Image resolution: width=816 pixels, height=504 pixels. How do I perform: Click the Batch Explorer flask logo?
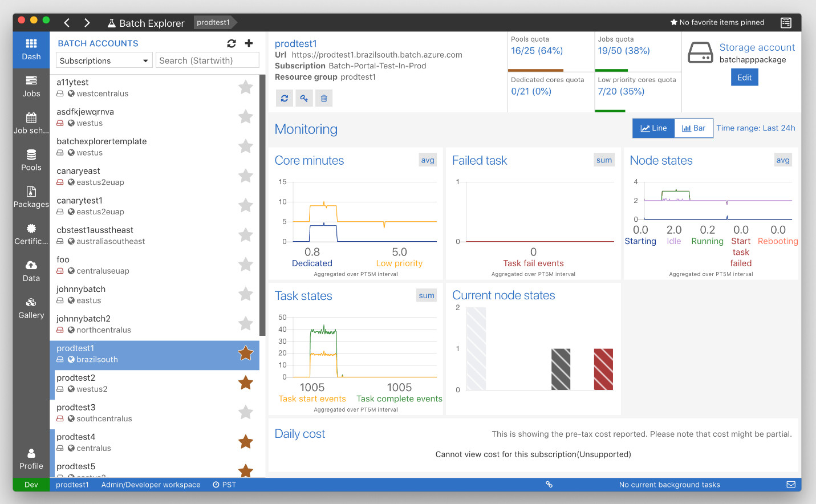click(x=111, y=23)
